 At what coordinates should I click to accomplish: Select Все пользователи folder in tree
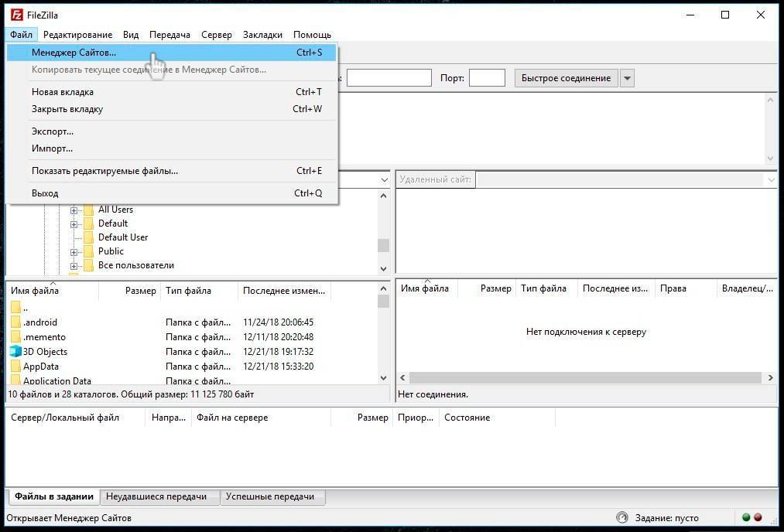click(x=136, y=265)
